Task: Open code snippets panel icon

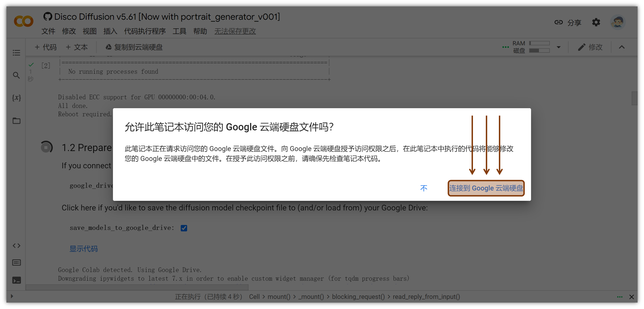Action: (x=16, y=246)
